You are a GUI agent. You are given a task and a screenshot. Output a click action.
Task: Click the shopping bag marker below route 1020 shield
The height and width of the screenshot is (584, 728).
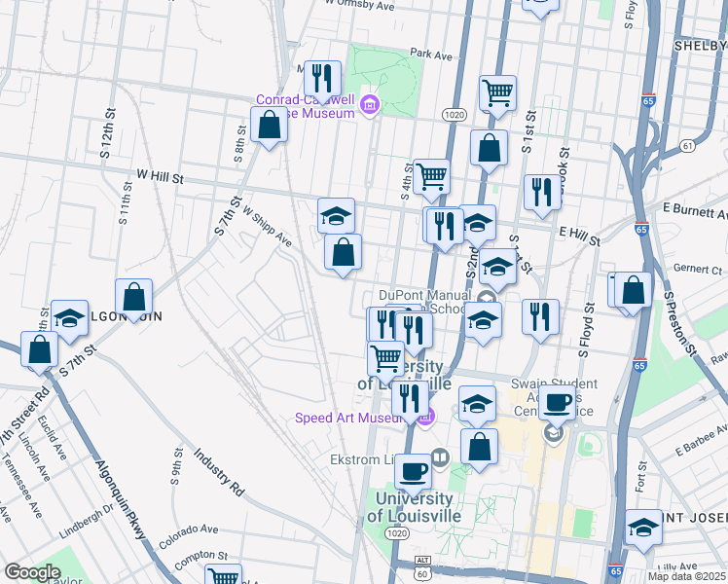(x=489, y=149)
